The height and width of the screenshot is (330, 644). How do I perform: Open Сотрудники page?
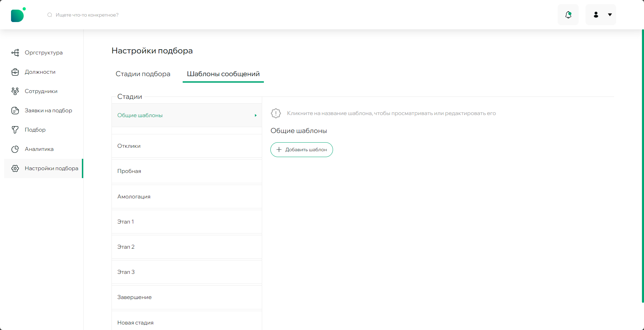coord(43,91)
